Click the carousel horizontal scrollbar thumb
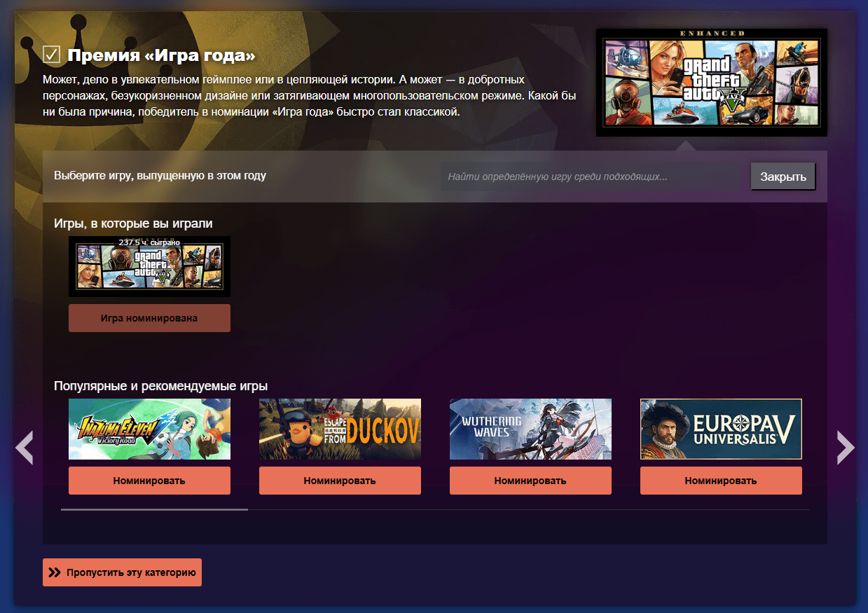The height and width of the screenshot is (613, 868). 154,510
